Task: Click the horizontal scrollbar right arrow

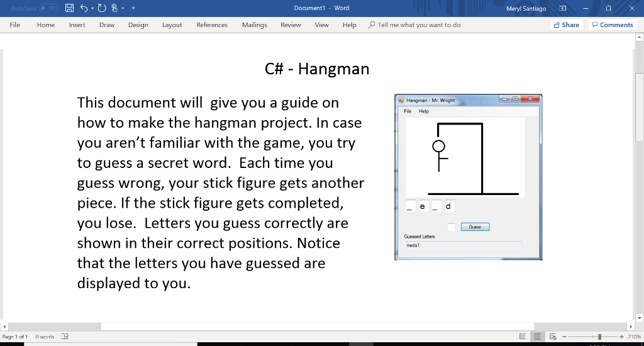Action: click(631, 326)
